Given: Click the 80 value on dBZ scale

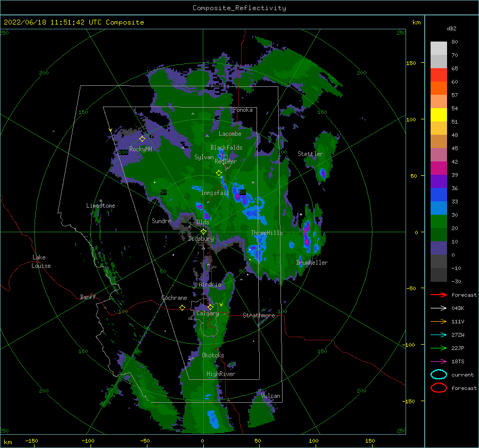Looking at the screenshot, I should click(455, 42).
